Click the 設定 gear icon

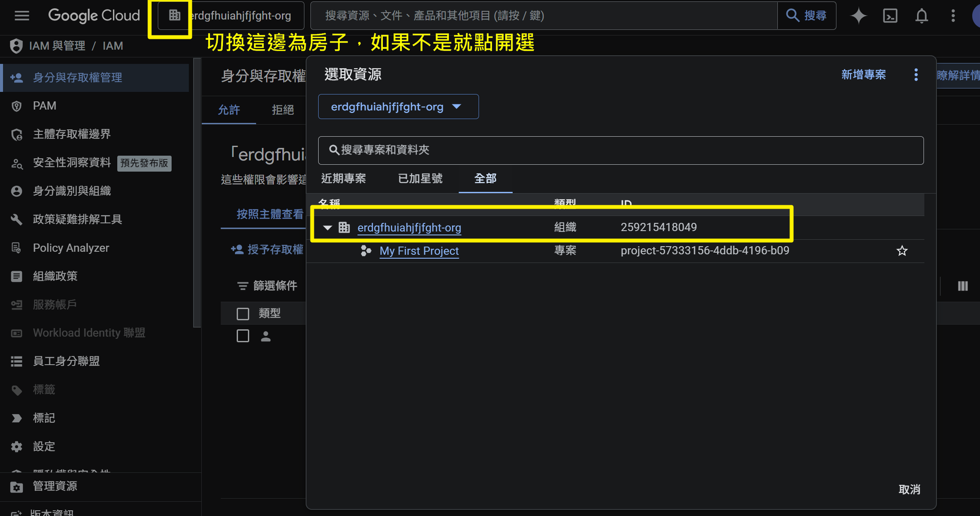(16, 447)
